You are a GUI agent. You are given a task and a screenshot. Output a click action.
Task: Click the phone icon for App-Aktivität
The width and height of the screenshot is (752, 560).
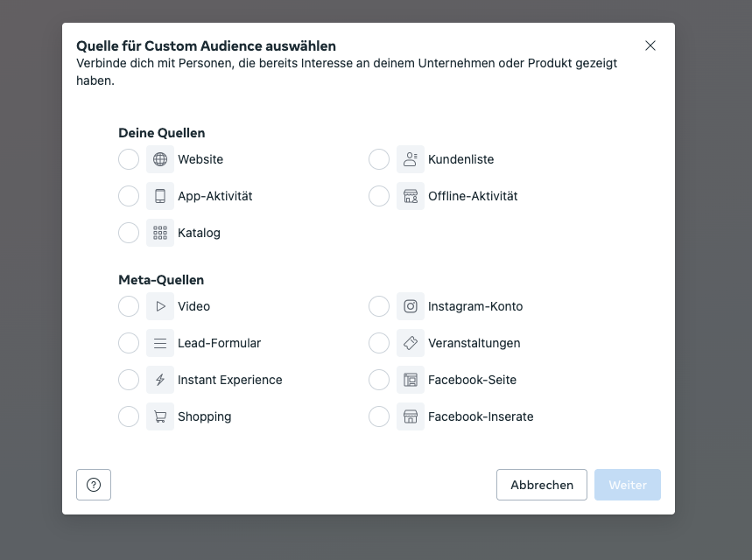click(160, 196)
